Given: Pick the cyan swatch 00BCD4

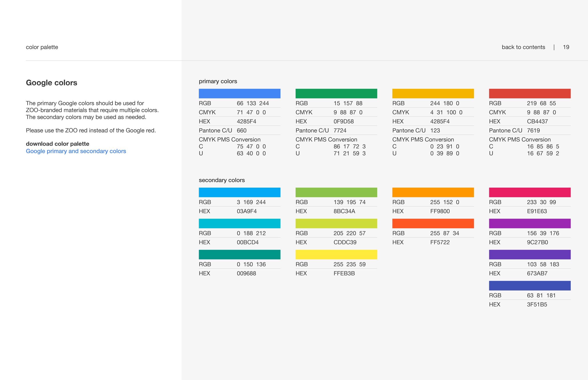Looking at the screenshot, I should click(x=239, y=223).
